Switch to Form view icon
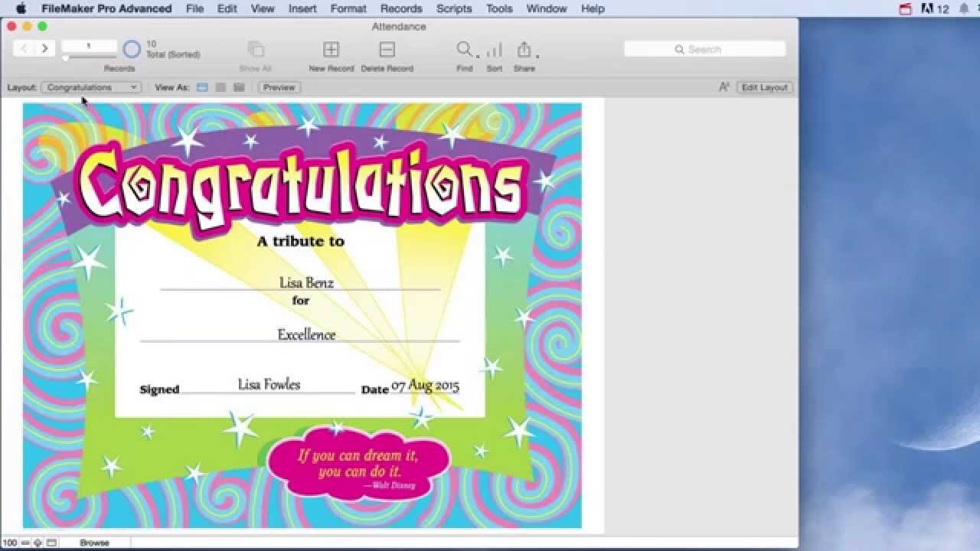This screenshot has height=551, width=980. [202, 87]
